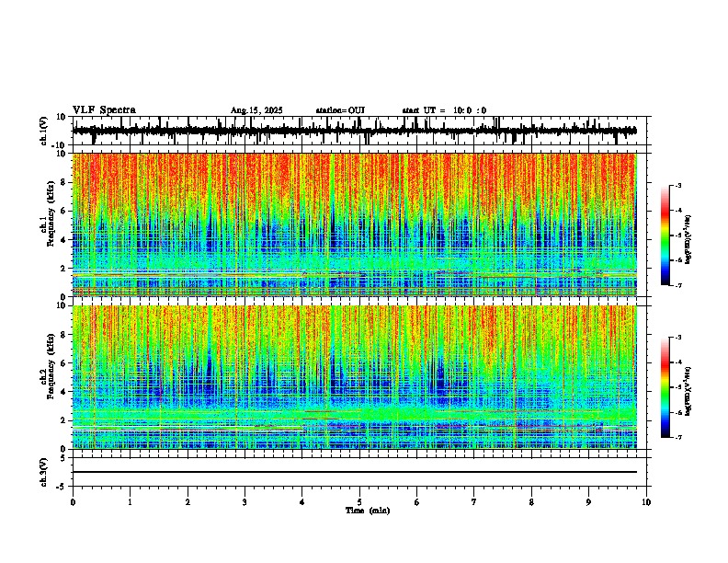This screenshot has height=563, width=728.
Task: Click the ch.2 color bar log(PSD) label
Action: pos(688,391)
